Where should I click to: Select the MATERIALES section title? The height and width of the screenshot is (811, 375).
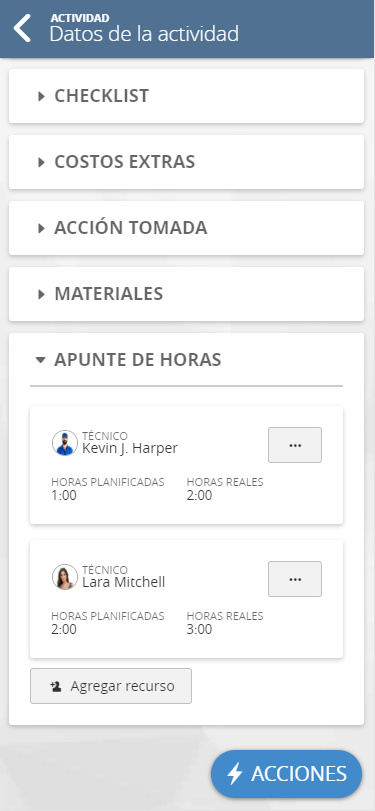(109, 294)
